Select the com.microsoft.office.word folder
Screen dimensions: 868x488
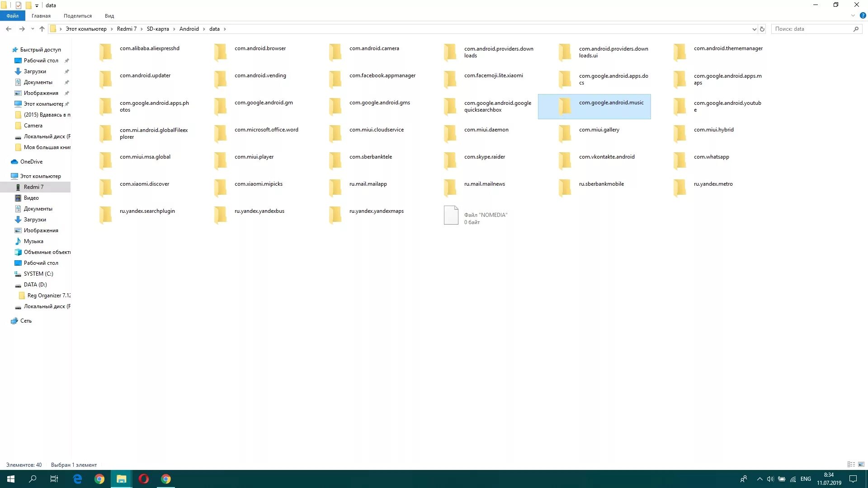256,134
